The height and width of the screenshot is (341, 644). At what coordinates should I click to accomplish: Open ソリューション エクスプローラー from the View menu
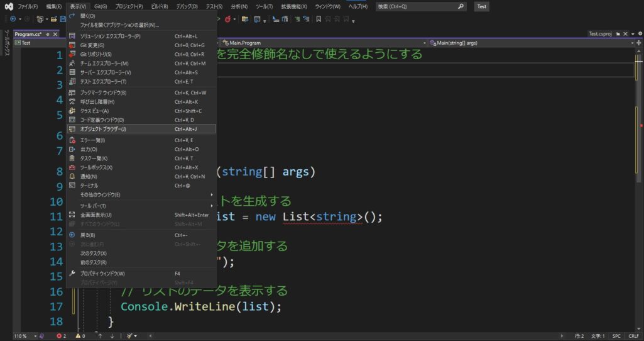[141, 36]
